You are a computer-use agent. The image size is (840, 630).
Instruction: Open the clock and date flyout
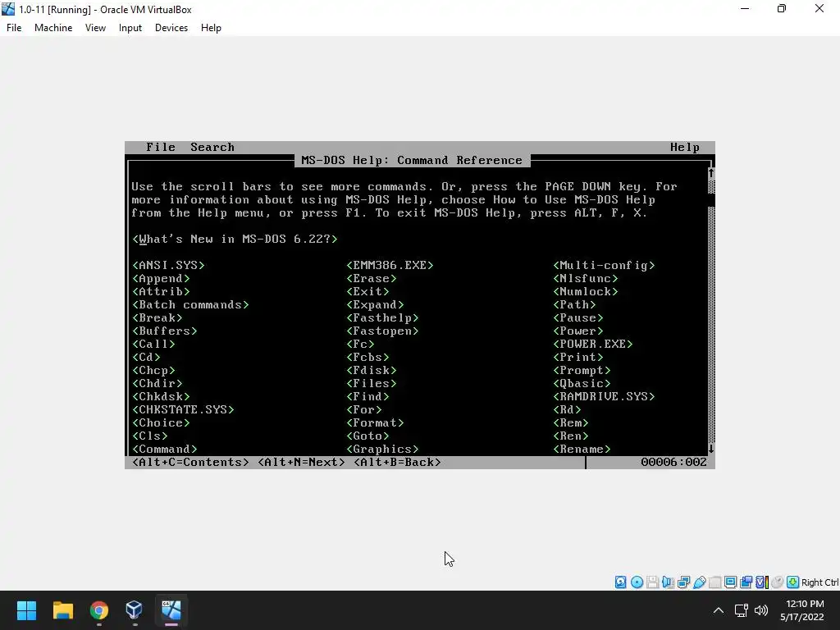(x=802, y=610)
